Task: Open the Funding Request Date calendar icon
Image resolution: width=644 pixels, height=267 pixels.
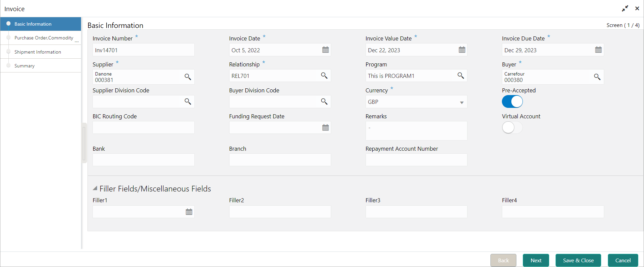Action: [325, 127]
